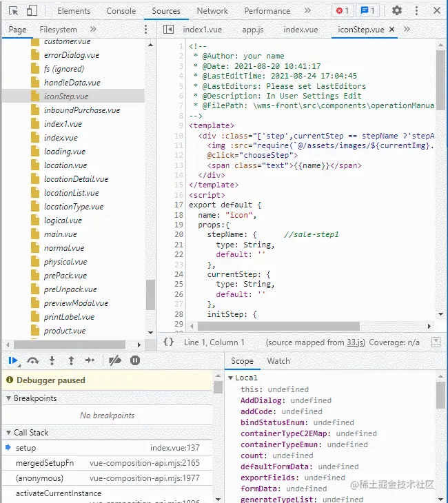The height and width of the screenshot is (503, 448).
Task: Open the index1.vue editor tab
Action: (x=202, y=30)
